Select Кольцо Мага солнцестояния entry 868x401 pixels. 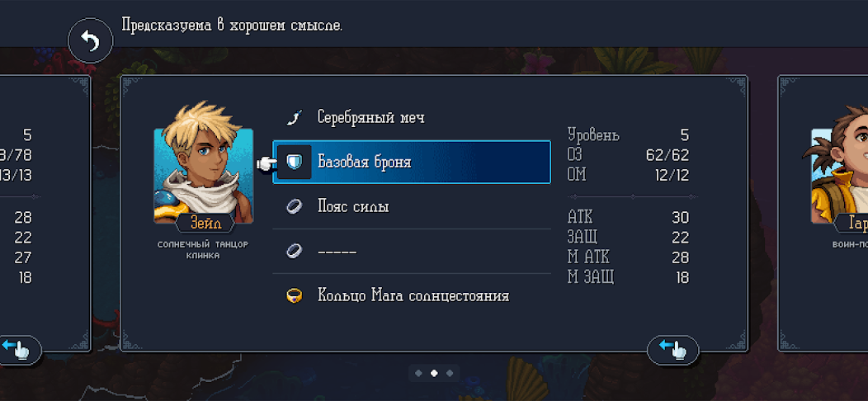tap(412, 295)
